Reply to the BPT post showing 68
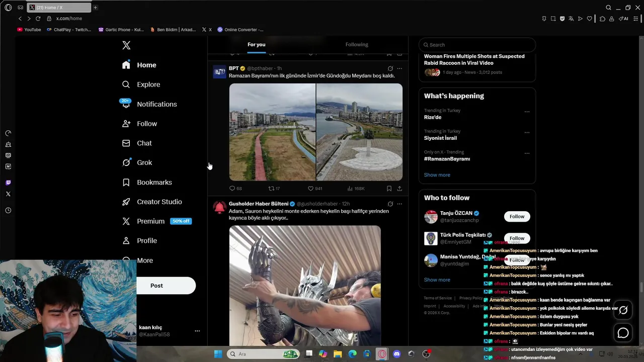Screen dimensions: 644x362 pos(235,189)
